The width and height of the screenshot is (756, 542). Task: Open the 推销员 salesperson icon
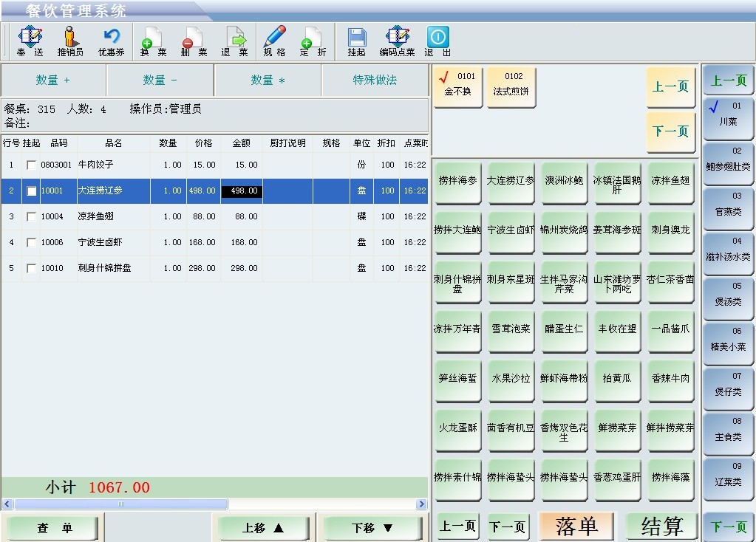[70, 41]
